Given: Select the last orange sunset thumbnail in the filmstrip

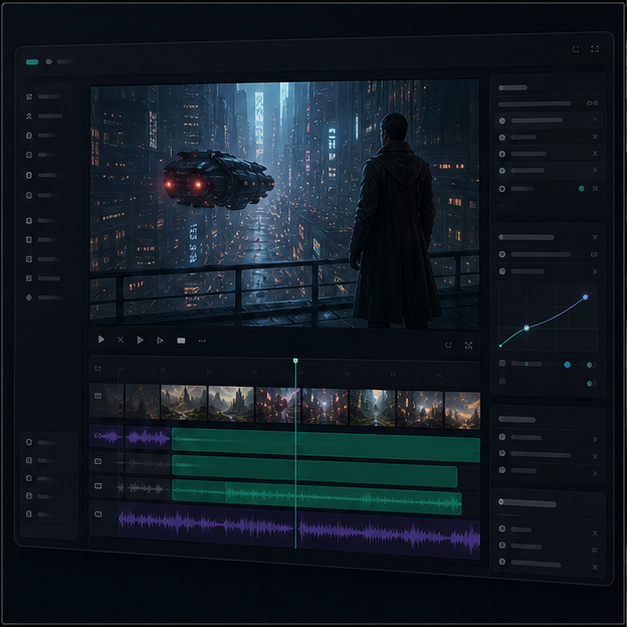Looking at the screenshot, I should point(462,410).
